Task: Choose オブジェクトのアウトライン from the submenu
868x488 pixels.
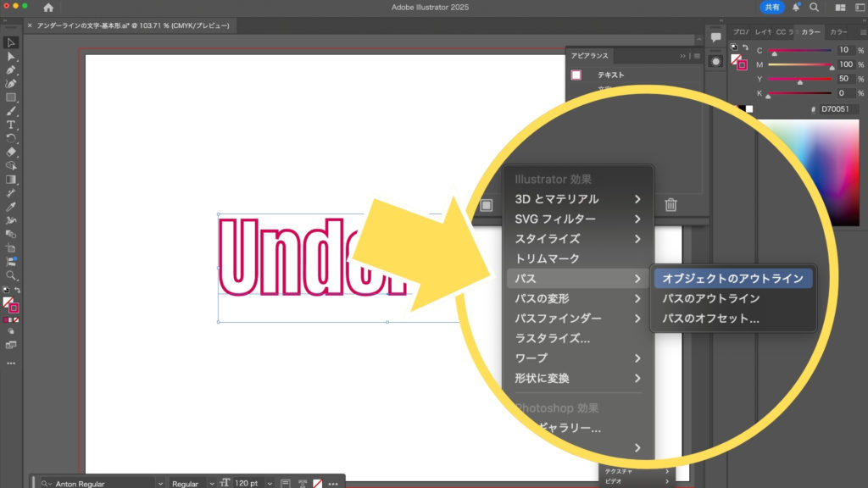Action: (733, 279)
